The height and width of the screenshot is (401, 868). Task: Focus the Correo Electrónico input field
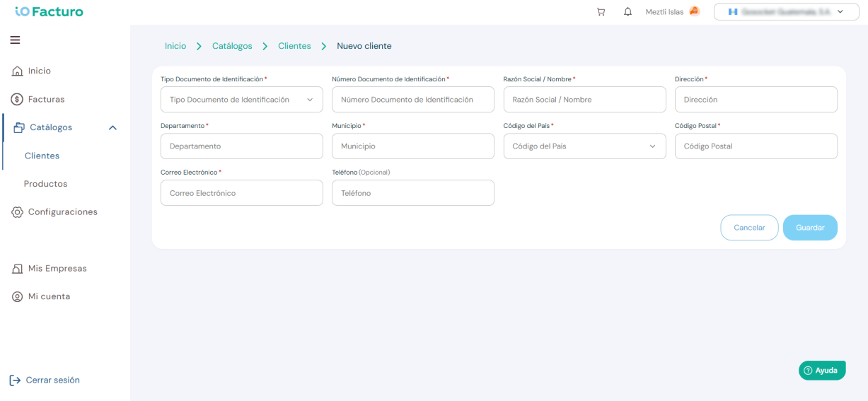pyautogui.click(x=242, y=193)
